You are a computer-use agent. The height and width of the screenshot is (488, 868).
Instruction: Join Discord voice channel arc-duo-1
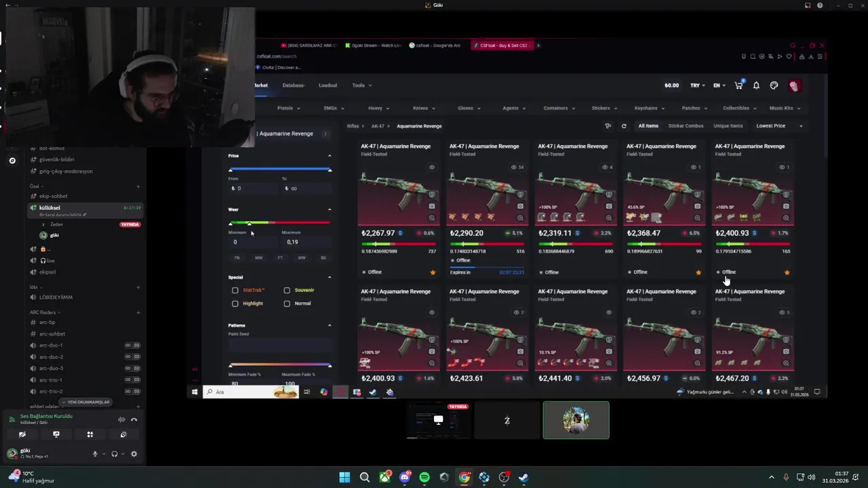coord(51,345)
